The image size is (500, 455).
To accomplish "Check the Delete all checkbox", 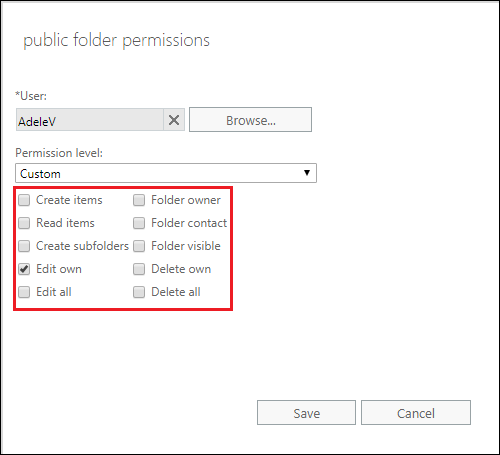I will click(x=139, y=292).
